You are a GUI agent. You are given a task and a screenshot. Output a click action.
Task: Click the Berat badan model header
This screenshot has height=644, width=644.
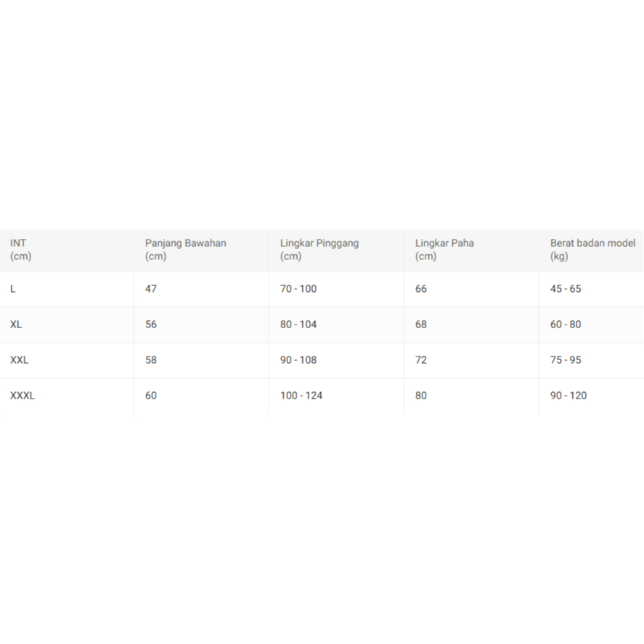(592, 250)
